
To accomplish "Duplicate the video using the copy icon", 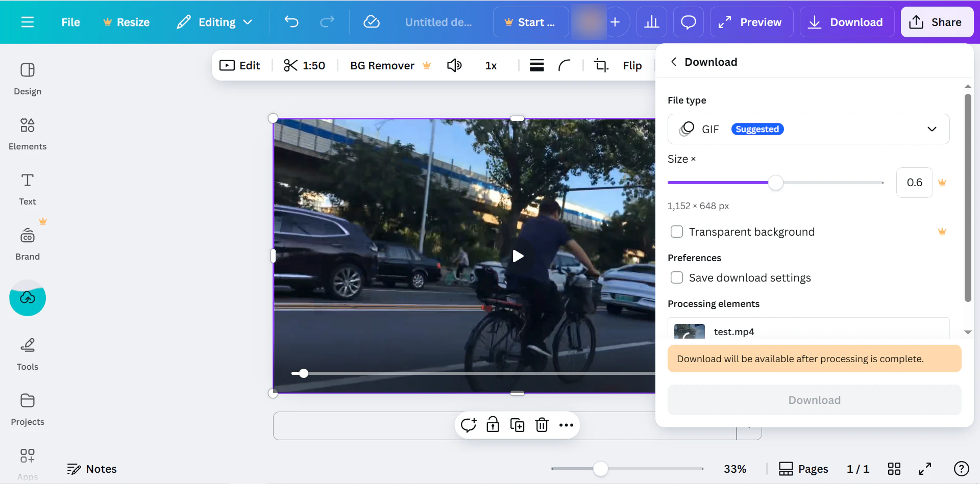I will pos(517,425).
